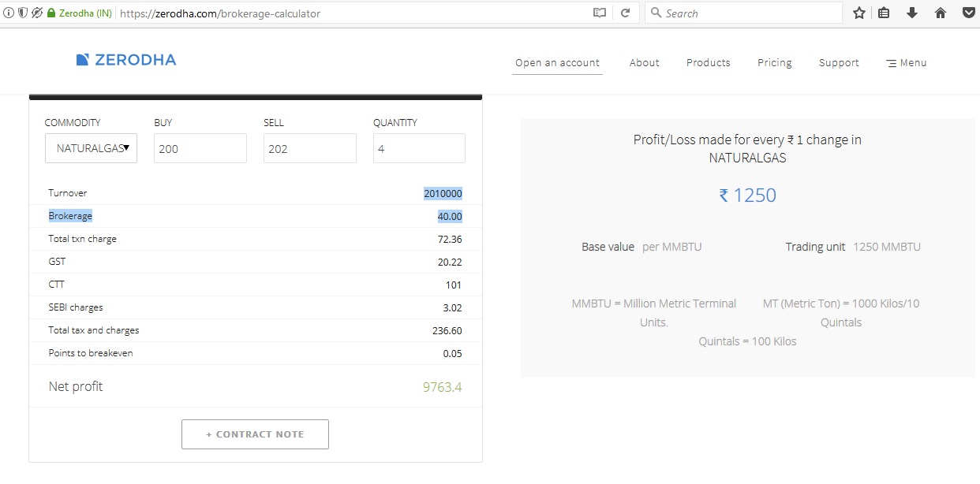
Task: Click the highlighted Brokerage label
Action: pos(70,216)
